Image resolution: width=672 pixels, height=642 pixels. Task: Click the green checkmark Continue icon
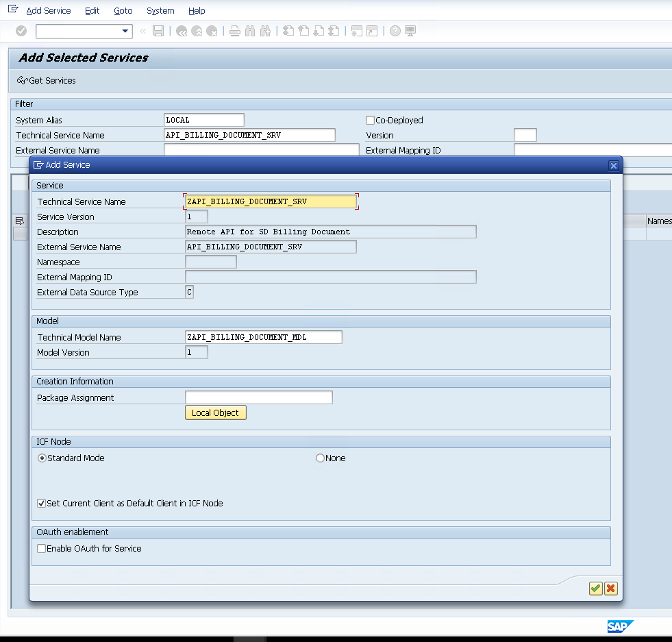tap(595, 589)
